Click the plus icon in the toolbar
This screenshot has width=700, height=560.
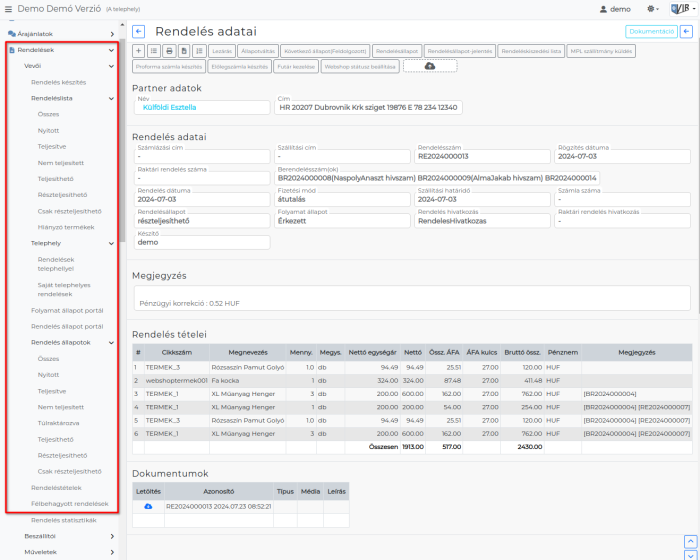click(138, 50)
